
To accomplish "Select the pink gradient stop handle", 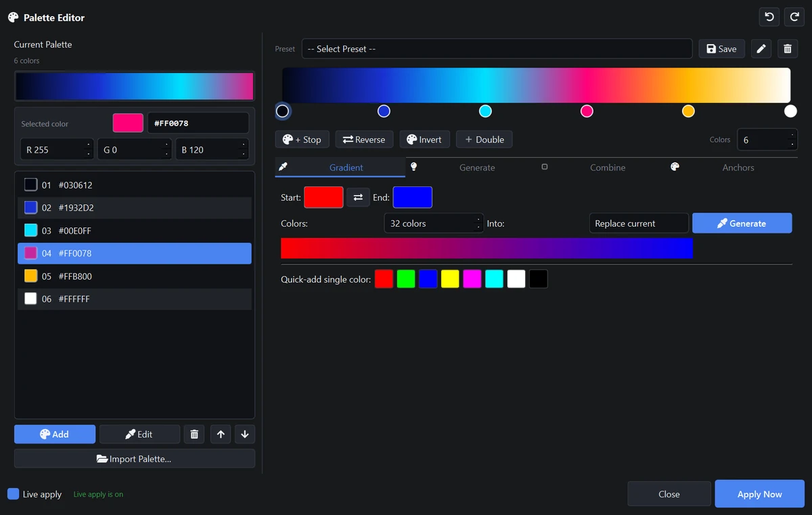I will click(587, 111).
